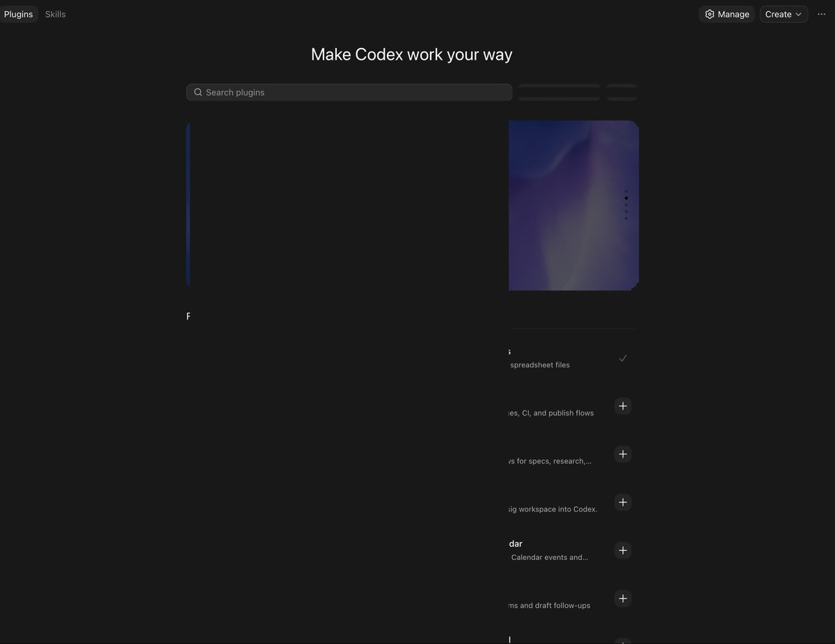
Task: Select the first carousel dot on the banner
Action: click(x=626, y=191)
